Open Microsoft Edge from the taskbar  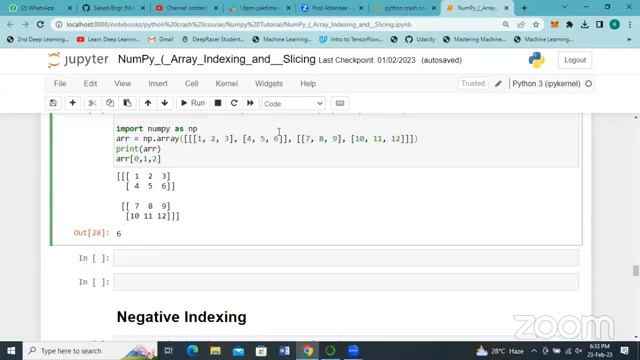point(192,351)
